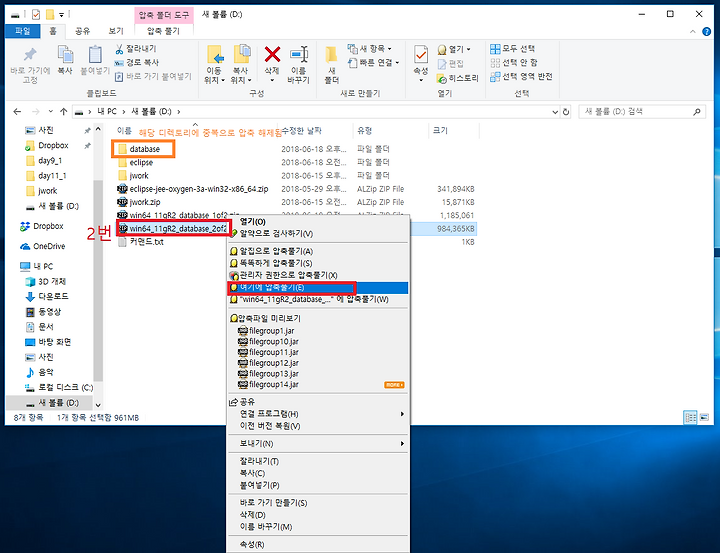
Task: Open Dropbox in the navigation pane
Action: point(48,226)
